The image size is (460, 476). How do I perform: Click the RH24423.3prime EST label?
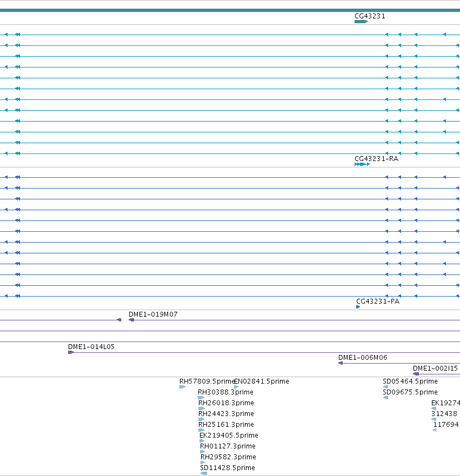point(226,414)
